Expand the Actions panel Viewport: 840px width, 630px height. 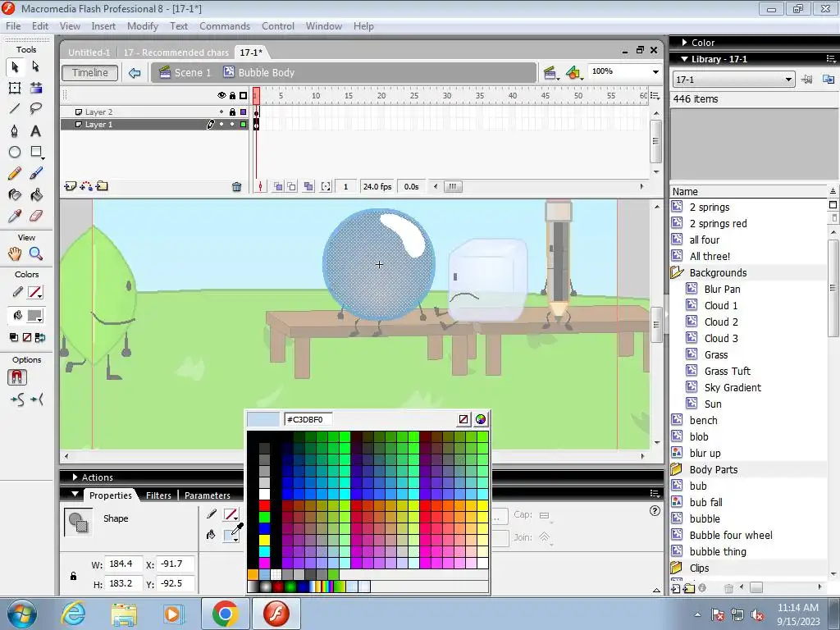75,477
